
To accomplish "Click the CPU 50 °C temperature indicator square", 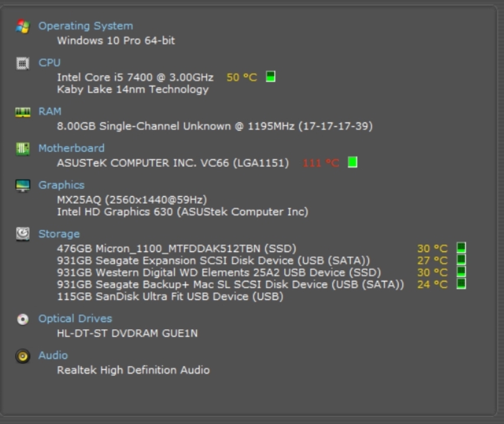I will pyautogui.click(x=271, y=77).
